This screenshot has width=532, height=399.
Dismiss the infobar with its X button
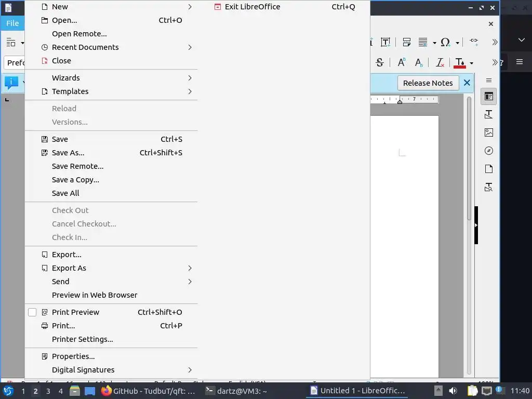coord(467,83)
